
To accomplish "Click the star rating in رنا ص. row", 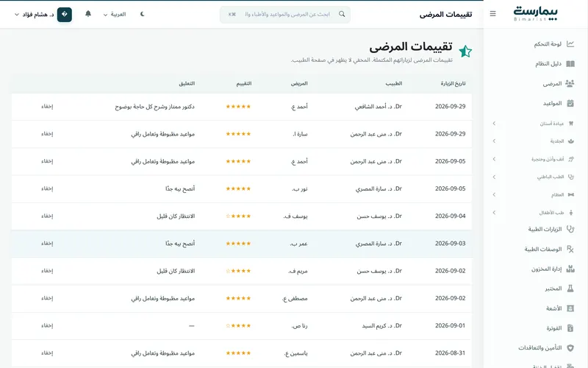I will (x=238, y=325).
